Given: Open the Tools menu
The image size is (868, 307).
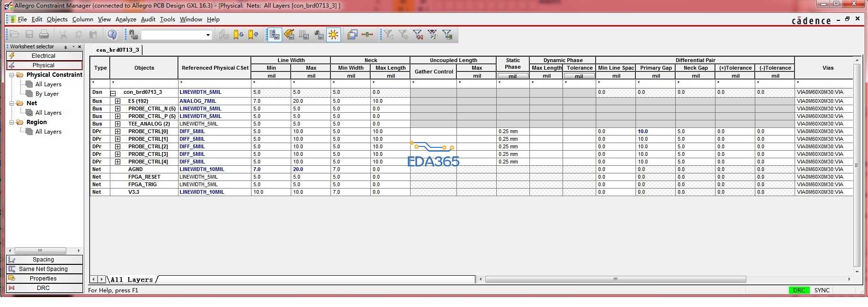Looking at the screenshot, I should coord(167,19).
